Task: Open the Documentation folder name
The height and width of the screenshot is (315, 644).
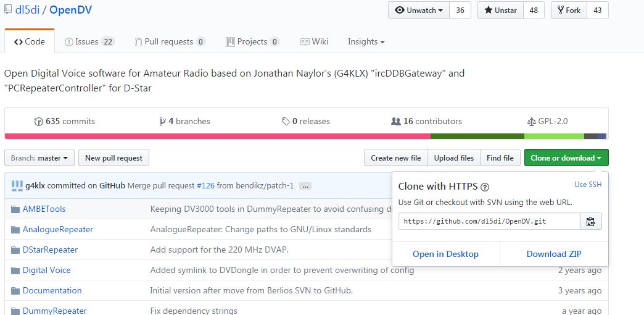Action: [52, 291]
